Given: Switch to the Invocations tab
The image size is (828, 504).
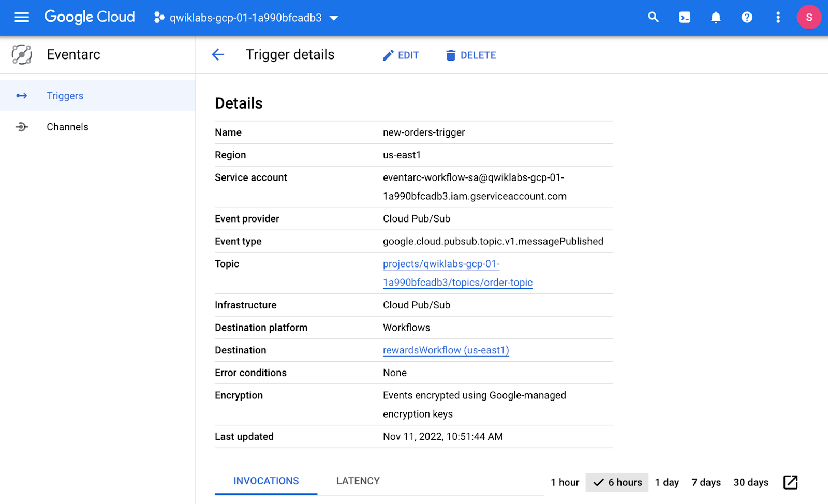Looking at the screenshot, I should pos(266,481).
